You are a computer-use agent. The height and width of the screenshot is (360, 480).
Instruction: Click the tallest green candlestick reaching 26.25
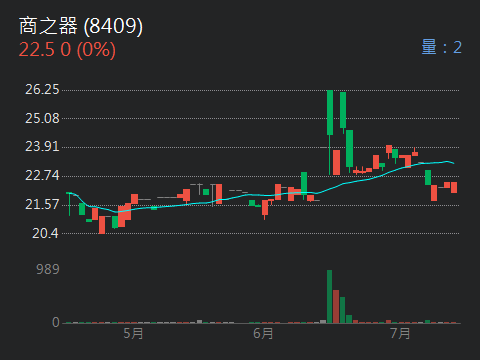330,113
